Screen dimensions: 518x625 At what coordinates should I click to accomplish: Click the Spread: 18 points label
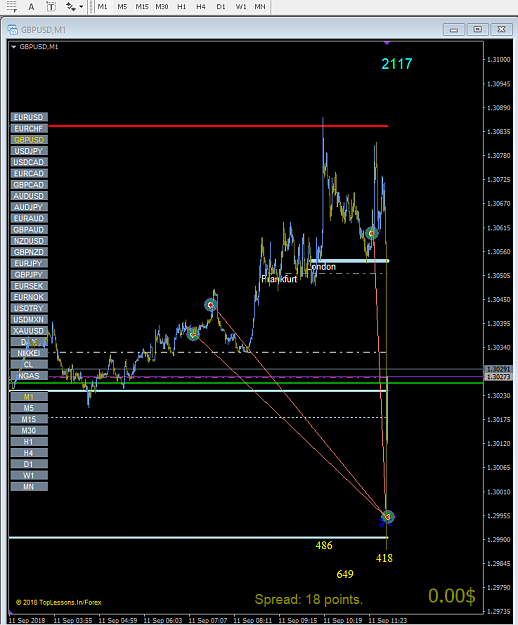(309, 599)
